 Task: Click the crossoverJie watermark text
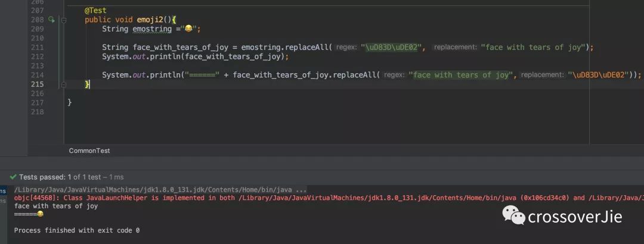tap(575, 217)
